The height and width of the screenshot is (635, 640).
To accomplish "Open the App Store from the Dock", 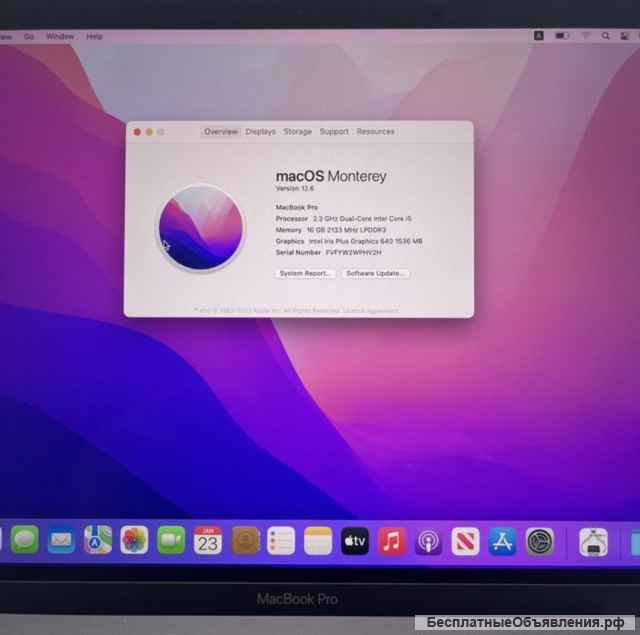I will [x=502, y=542].
